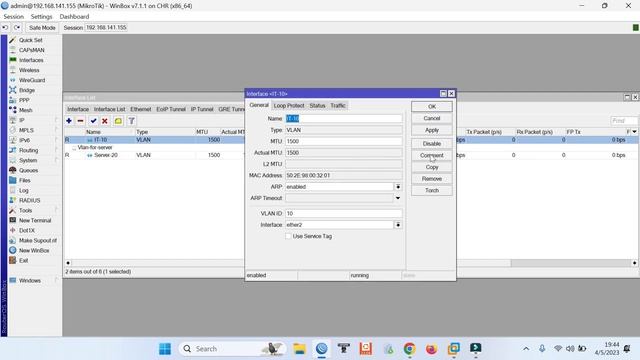Screen dimensions: 640x360
Task: Launch New WinBox
Action: (34, 250)
